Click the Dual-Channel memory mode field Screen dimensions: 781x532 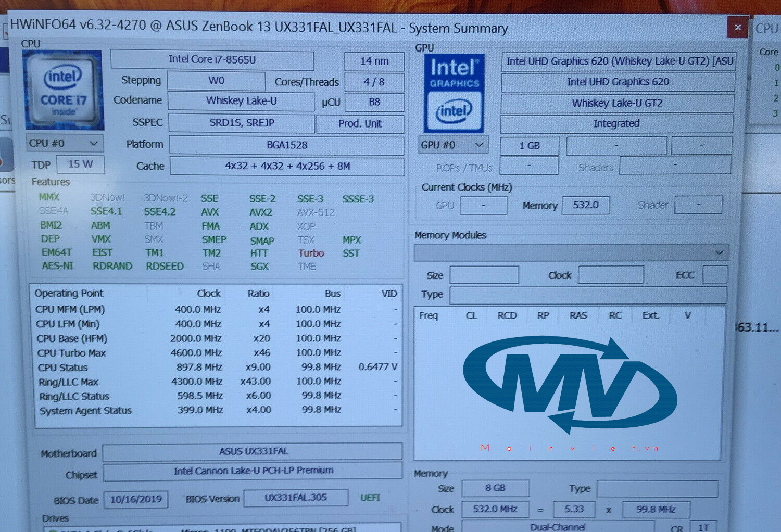click(x=558, y=526)
